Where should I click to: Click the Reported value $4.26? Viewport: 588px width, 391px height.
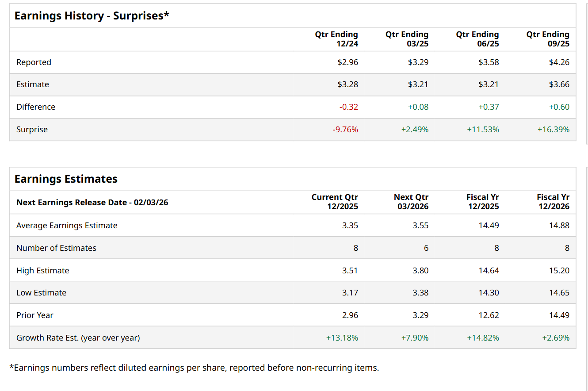click(x=559, y=62)
